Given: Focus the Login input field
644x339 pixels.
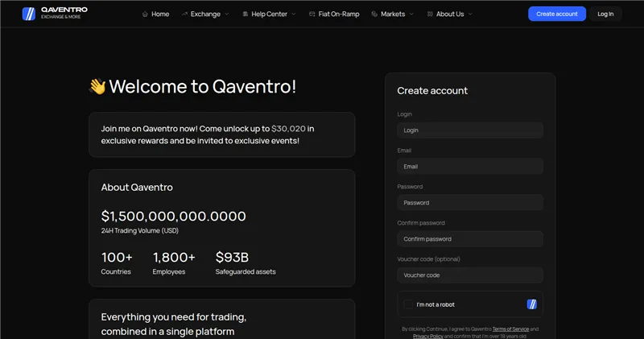Looking at the screenshot, I should [470, 130].
